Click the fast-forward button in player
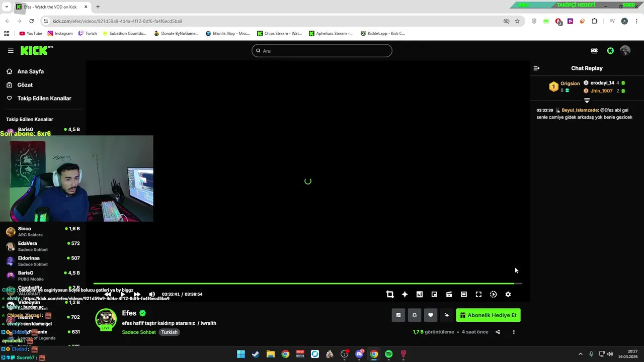Screen dimensions: 644x362 137,294
